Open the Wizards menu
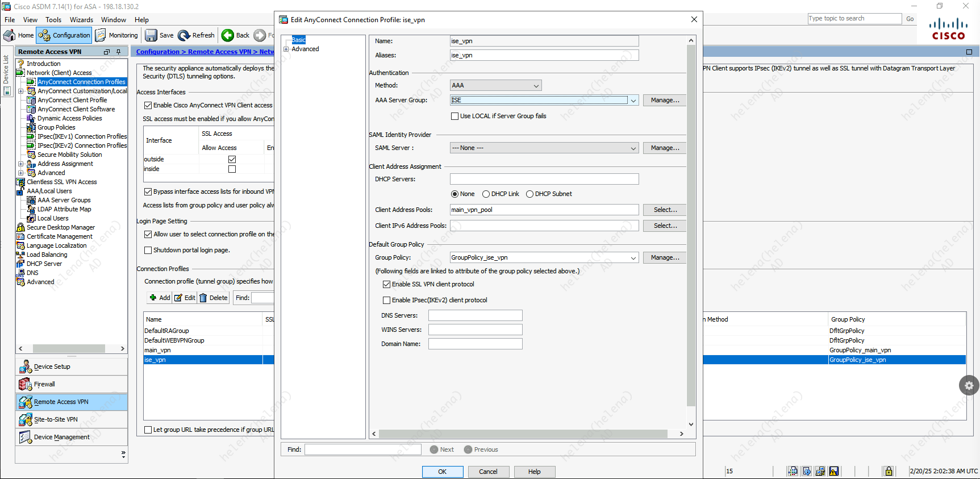 pos(81,20)
